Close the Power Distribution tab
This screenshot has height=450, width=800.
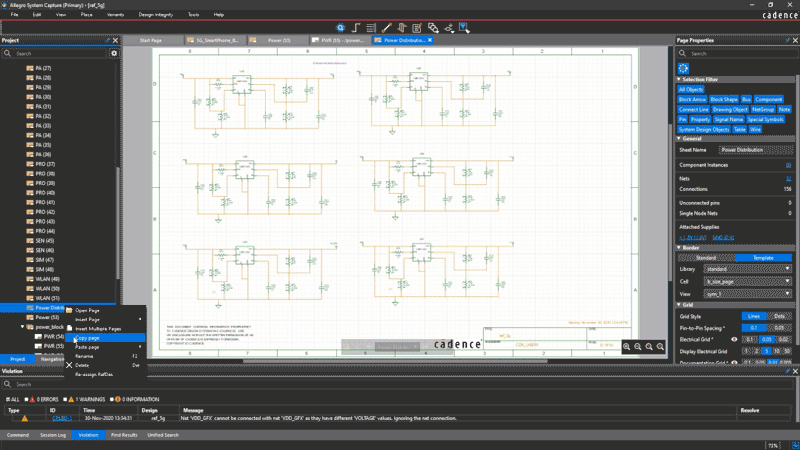point(430,40)
